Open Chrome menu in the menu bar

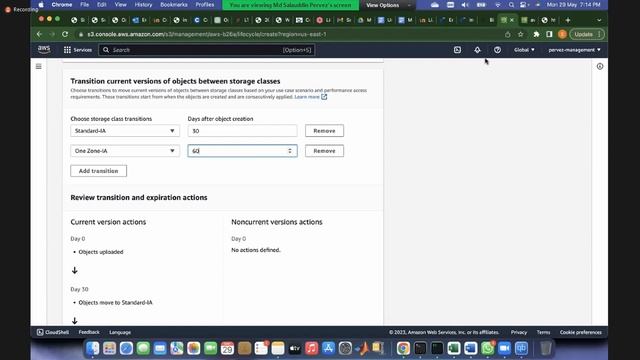(x=62, y=5)
